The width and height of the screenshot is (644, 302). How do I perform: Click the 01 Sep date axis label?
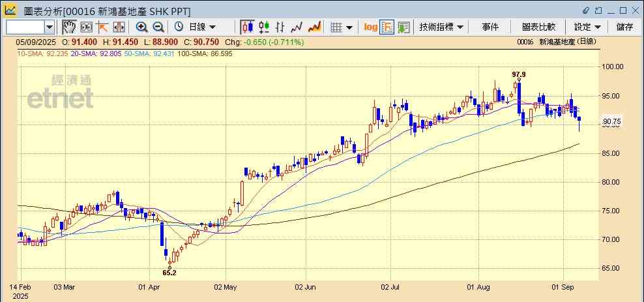coord(564,287)
